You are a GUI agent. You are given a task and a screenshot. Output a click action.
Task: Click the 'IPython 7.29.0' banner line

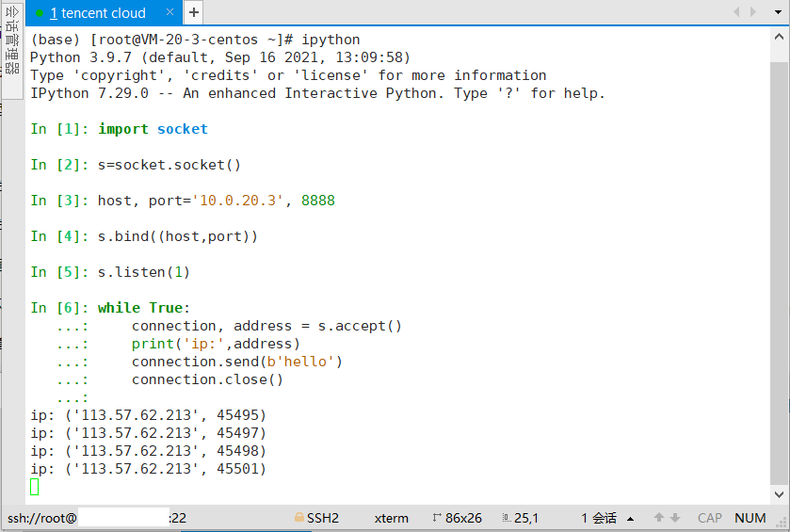click(317, 93)
